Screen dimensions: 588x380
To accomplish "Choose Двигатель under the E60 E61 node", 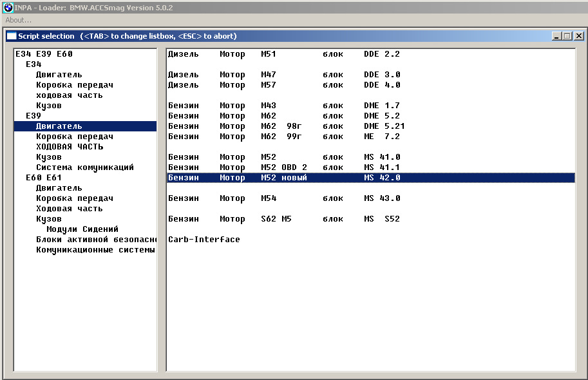I will coord(59,188).
